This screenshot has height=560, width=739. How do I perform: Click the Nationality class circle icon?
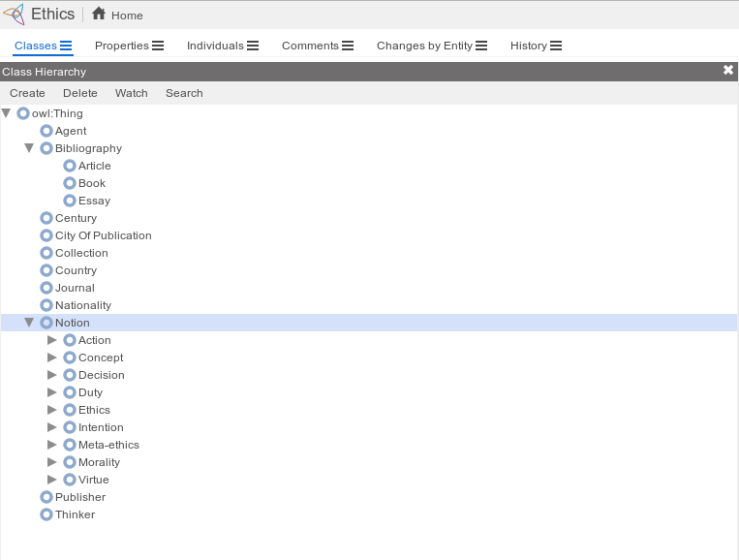[46, 305]
